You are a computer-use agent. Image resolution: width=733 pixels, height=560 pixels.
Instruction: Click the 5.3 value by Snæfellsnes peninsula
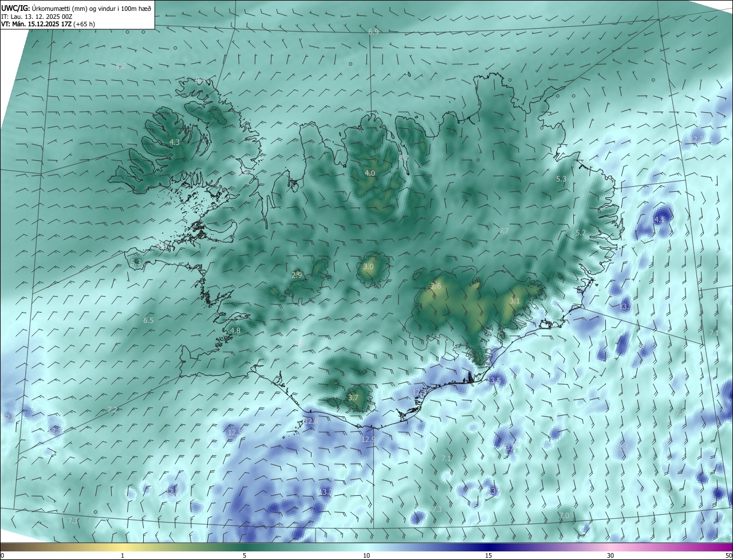tap(136, 262)
